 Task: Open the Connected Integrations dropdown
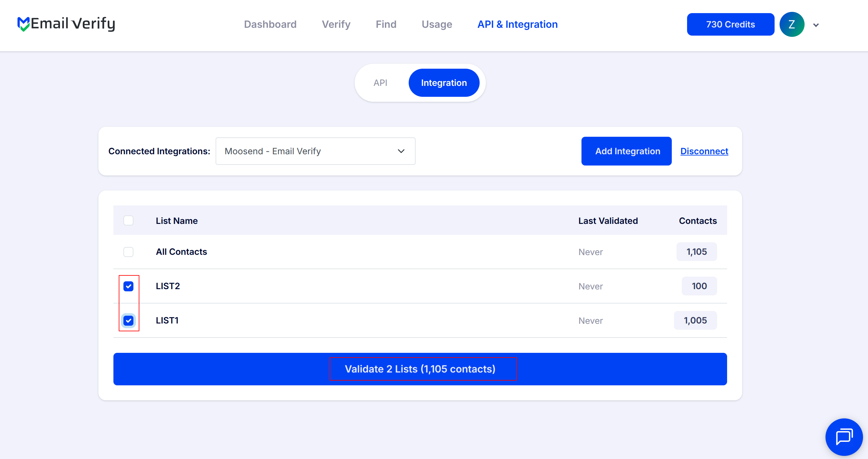[x=315, y=151]
